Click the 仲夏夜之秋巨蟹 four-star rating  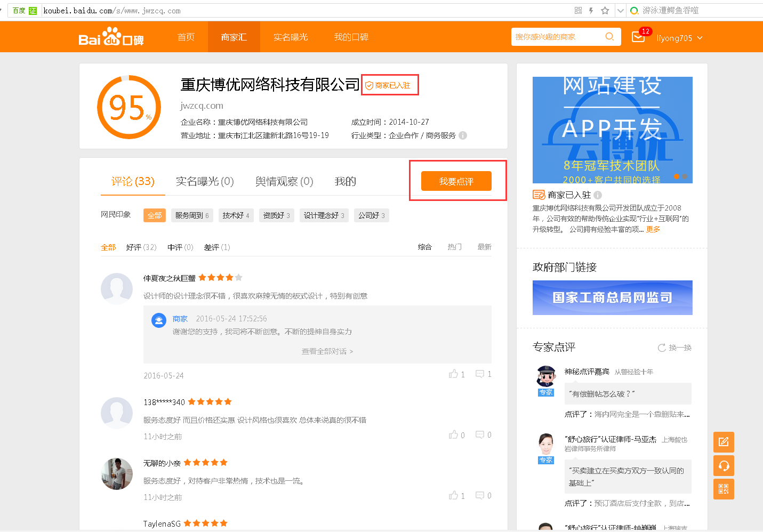tap(220, 277)
